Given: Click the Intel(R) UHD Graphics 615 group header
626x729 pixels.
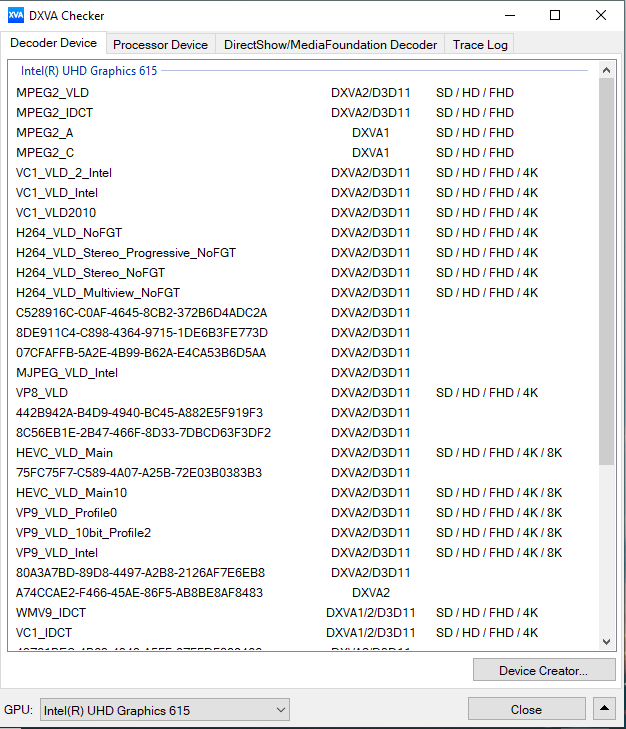Looking at the screenshot, I should pyautogui.click(x=89, y=71).
